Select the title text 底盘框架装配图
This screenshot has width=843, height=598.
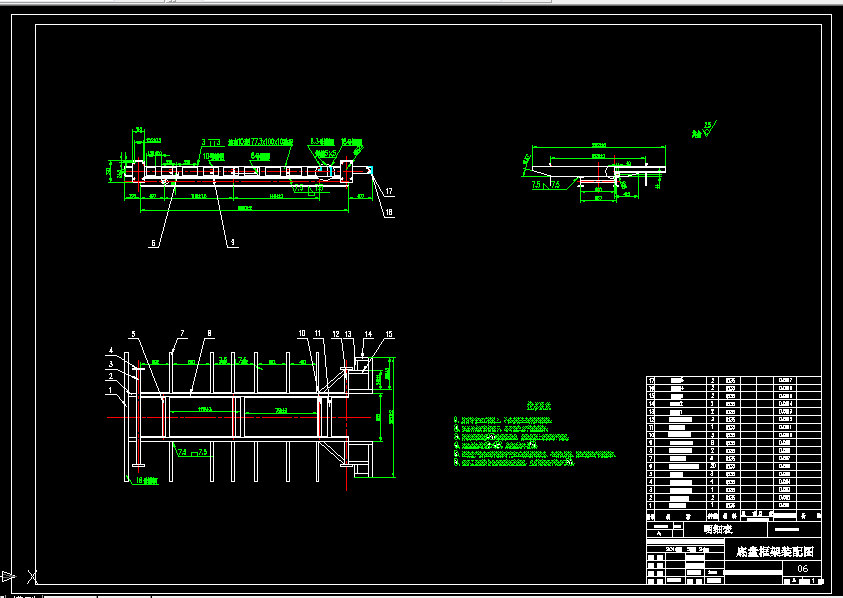tap(775, 551)
